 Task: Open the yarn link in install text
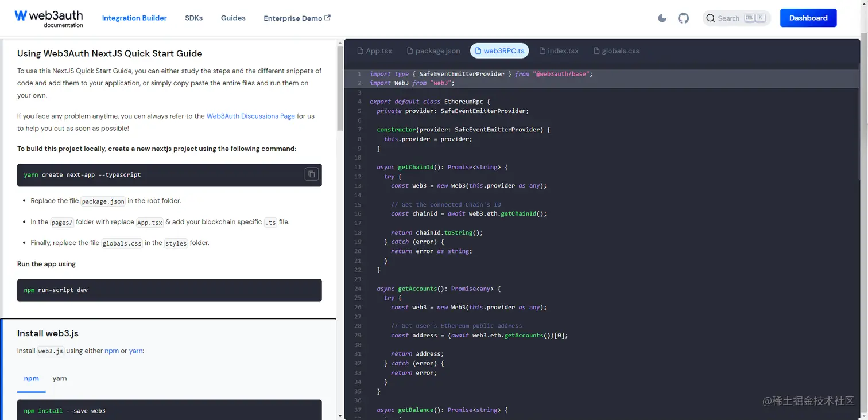[x=135, y=351]
